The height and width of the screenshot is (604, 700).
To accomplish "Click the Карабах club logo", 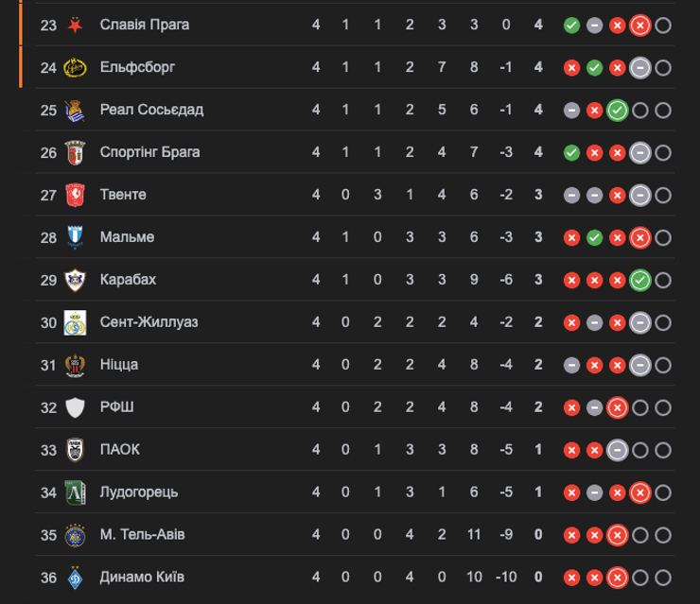I will tap(75, 280).
